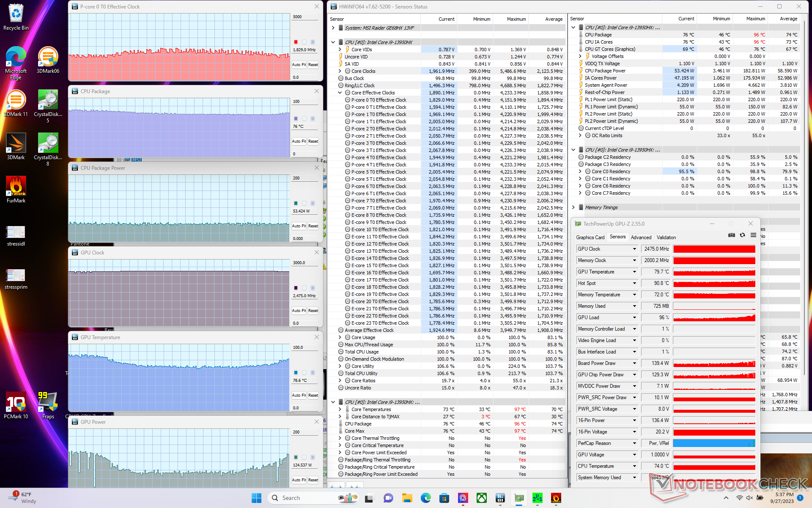Viewport: 812px width, 508px height.
Task: Click the red color swatch on P-core graph
Action: coord(296,42)
